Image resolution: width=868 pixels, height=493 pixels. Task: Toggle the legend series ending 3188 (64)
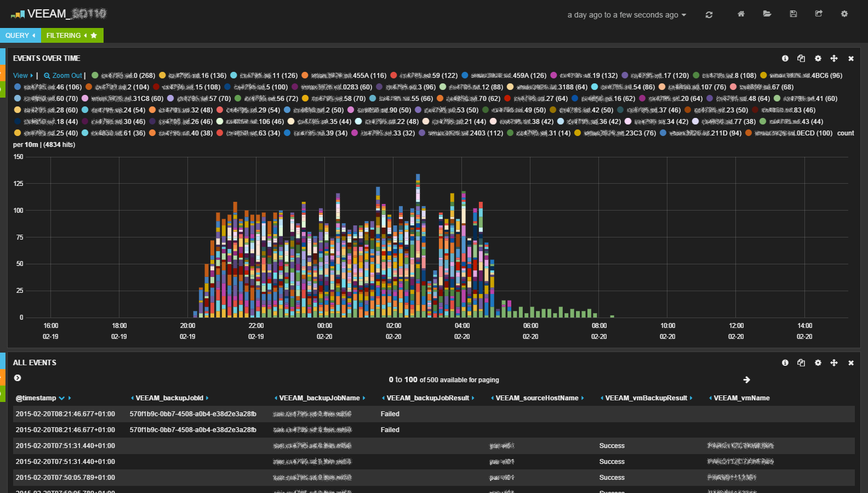[547, 87]
